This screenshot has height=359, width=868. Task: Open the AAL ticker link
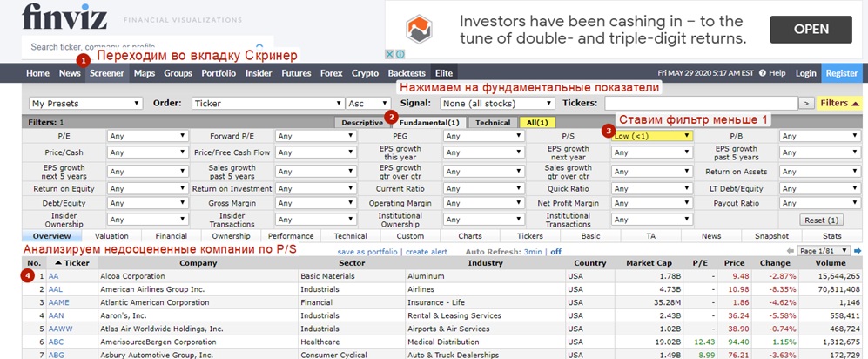point(56,289)
